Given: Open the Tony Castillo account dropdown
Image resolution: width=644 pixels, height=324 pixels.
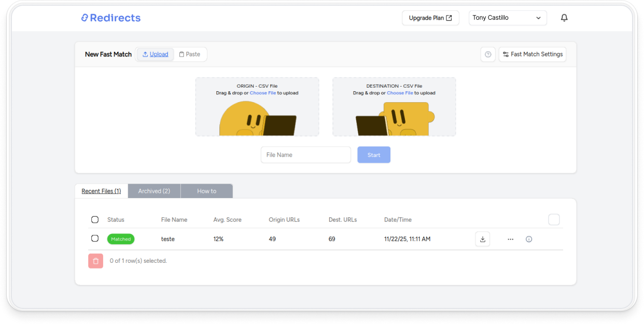Looking at the screenshot, I should 508,17.
